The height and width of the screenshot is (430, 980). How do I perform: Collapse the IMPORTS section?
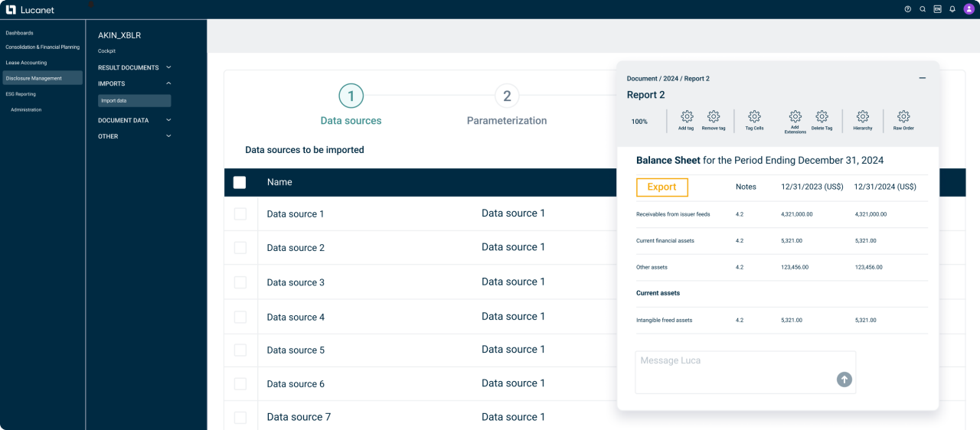coord(168,83)
